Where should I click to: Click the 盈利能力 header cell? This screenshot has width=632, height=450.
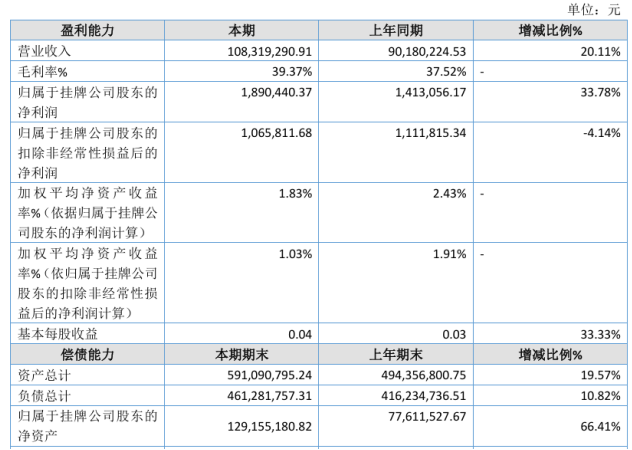[x=87, y=30]
